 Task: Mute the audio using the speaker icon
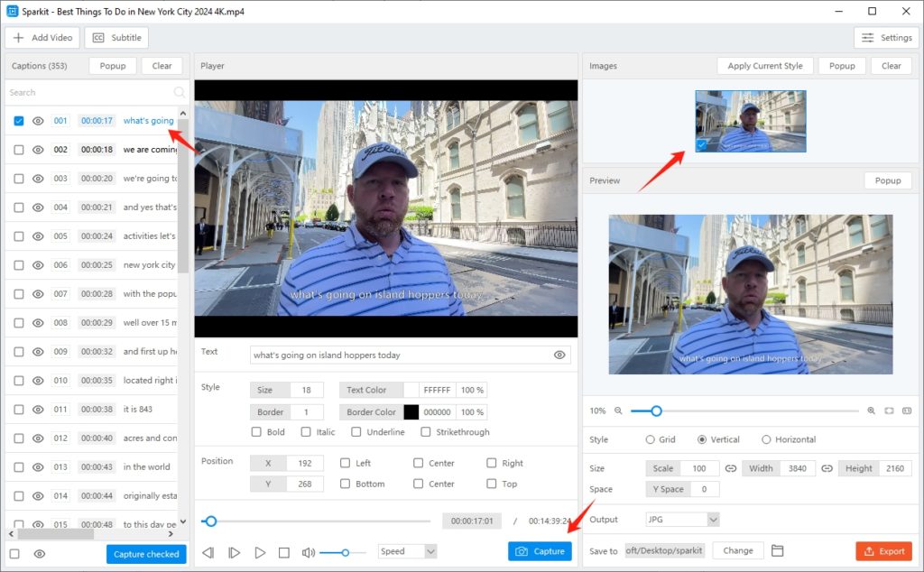click(308, 552)
